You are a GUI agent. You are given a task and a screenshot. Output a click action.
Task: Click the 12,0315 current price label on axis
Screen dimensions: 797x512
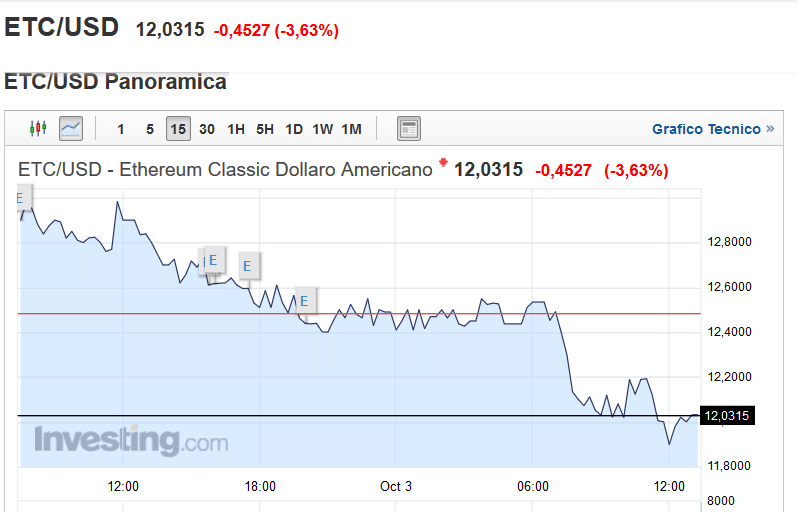tap(727, 416)
